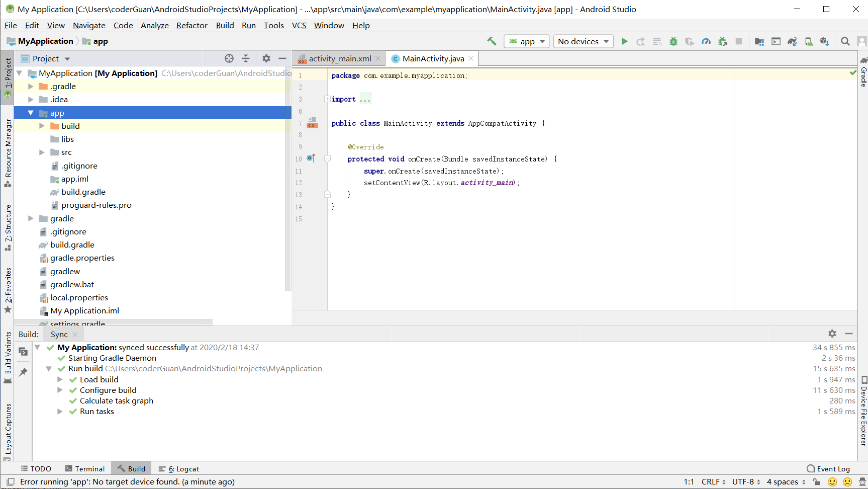Open the No devices dropdown
This screenshot has height=489, width=868.
pos(584,41)
